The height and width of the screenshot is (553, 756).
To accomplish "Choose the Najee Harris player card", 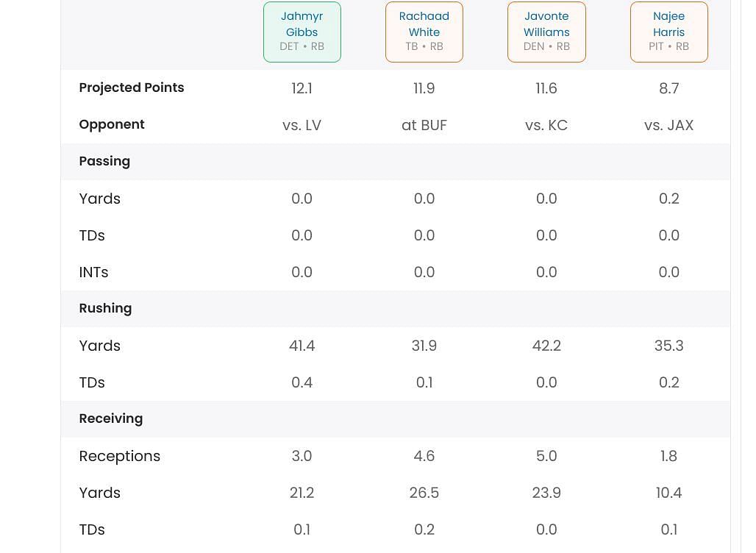I will pyautogui.click(x=668, y=32).
